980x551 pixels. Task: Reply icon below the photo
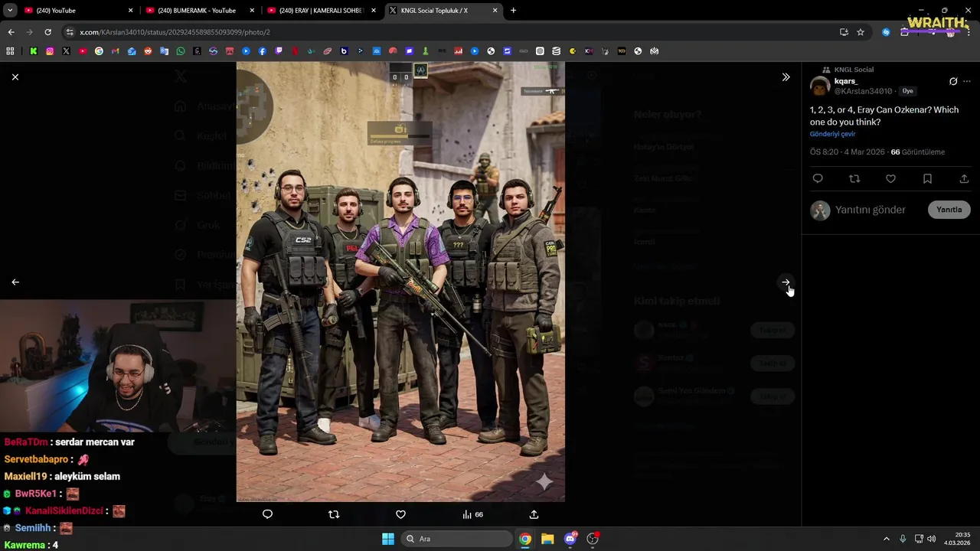coord(267,514)
